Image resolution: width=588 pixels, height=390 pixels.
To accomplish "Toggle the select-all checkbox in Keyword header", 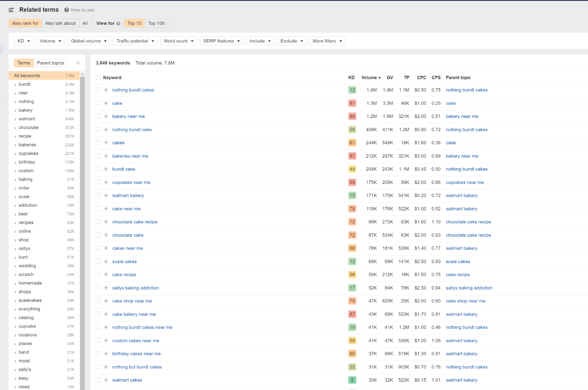I will (98, 77).
